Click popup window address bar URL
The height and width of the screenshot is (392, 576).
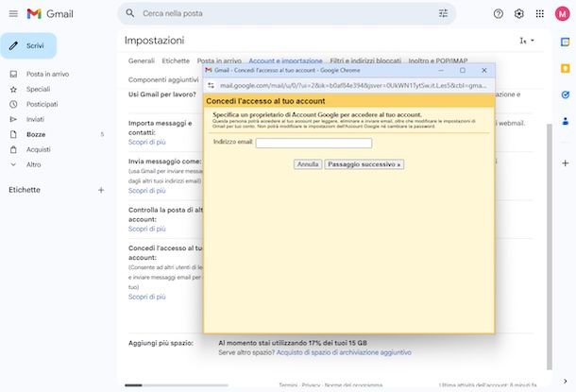coord(352,85)
